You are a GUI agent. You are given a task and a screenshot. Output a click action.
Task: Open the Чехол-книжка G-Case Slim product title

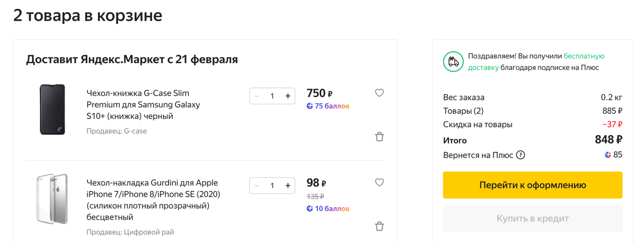pyautogui.click(x=143, y=104)
